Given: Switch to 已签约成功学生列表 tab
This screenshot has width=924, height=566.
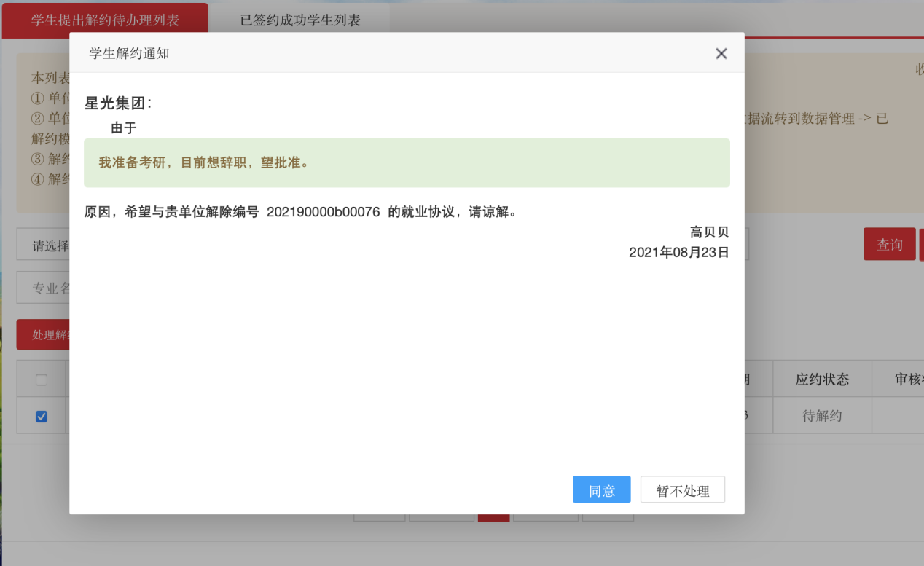Looking at the screenshot, I should [300, 20].
